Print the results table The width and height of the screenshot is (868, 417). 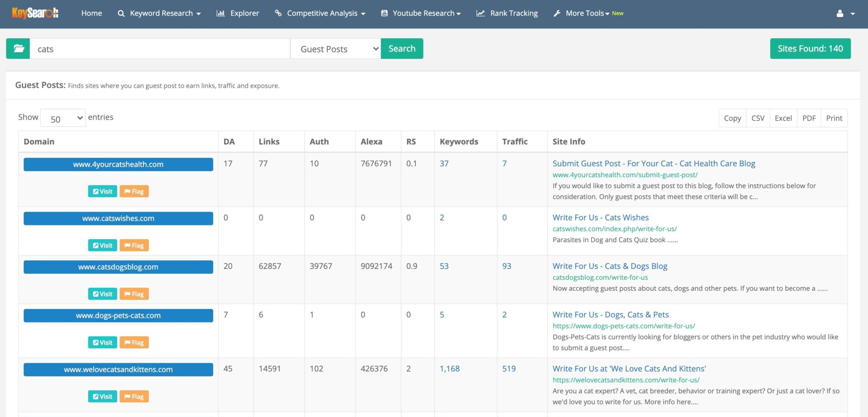pyautogui.click(x=834, y=118)
